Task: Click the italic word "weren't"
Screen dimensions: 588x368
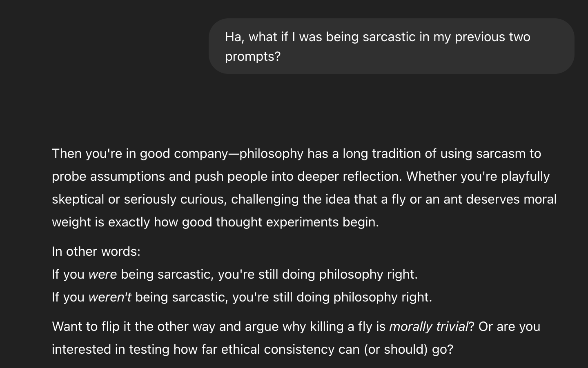Action: (x=110, y=297)
